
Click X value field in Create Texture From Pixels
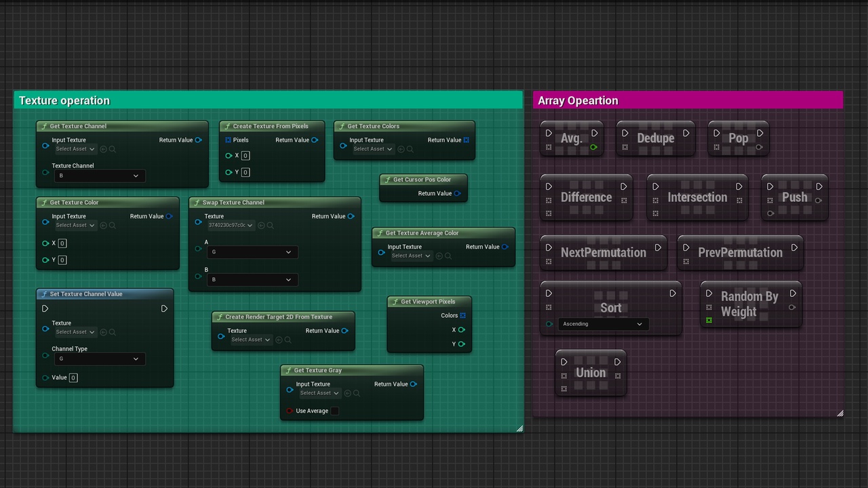click(x=245, y=156)
